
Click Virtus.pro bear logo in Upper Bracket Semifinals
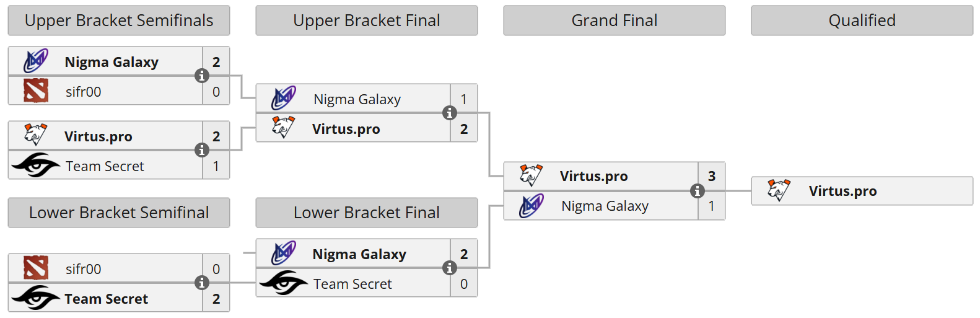[36, 135]
